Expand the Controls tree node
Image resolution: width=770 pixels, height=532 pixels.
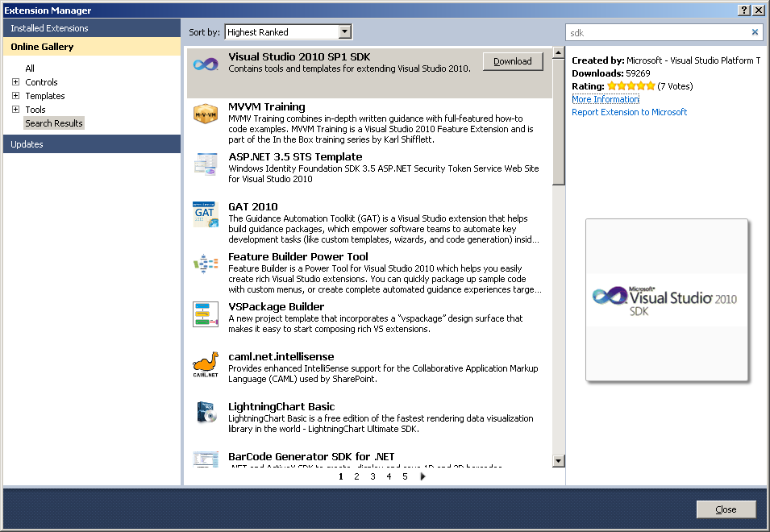(x=15, y=82)
